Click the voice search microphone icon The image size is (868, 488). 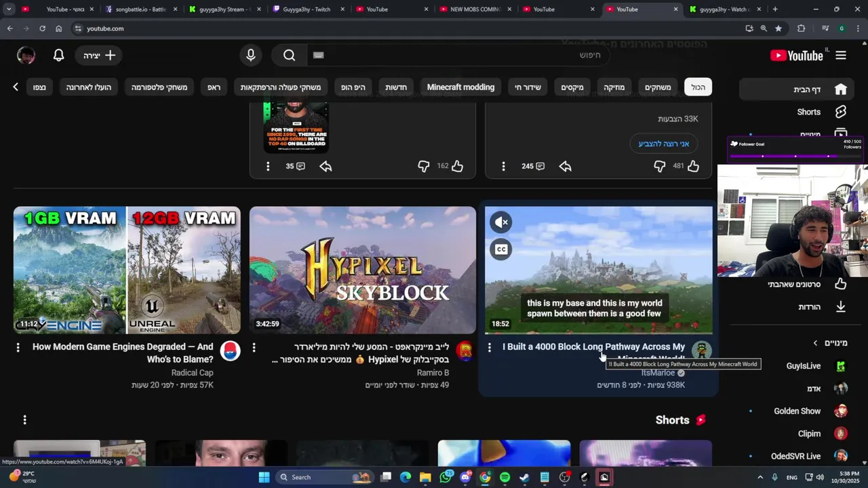point(251,56)
